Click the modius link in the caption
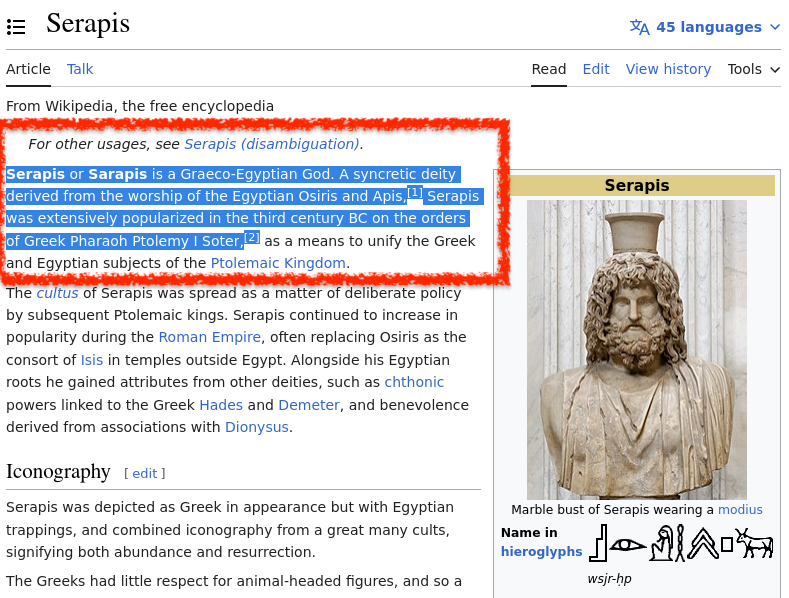Screen dimensions: 789x598 click(740, 510)
